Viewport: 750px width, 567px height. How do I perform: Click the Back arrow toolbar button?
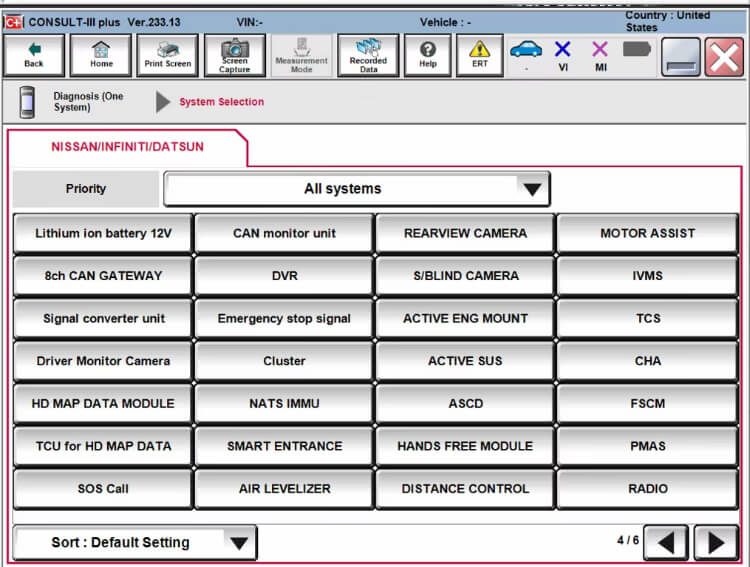click(33, 55)
